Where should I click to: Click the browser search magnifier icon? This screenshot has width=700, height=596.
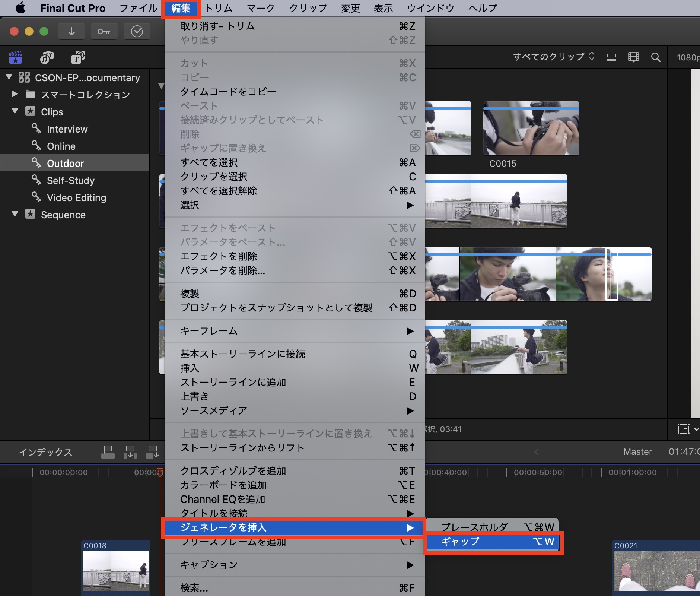point(656,57)
